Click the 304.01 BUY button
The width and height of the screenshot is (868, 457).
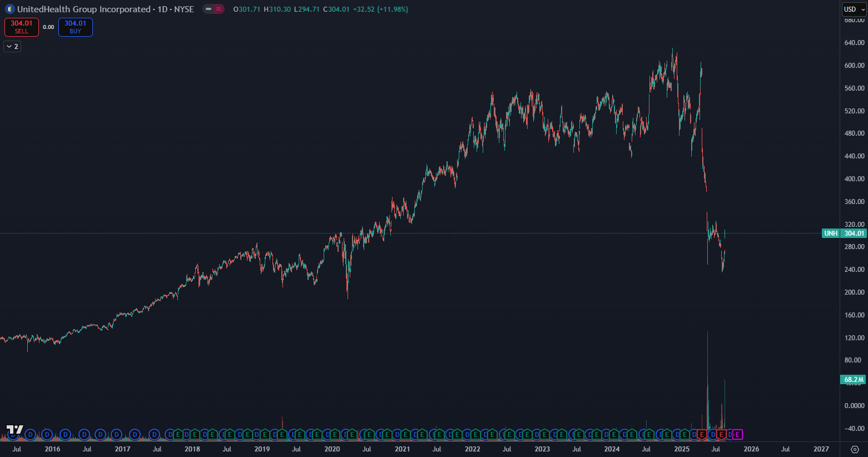tap(76, 27)
